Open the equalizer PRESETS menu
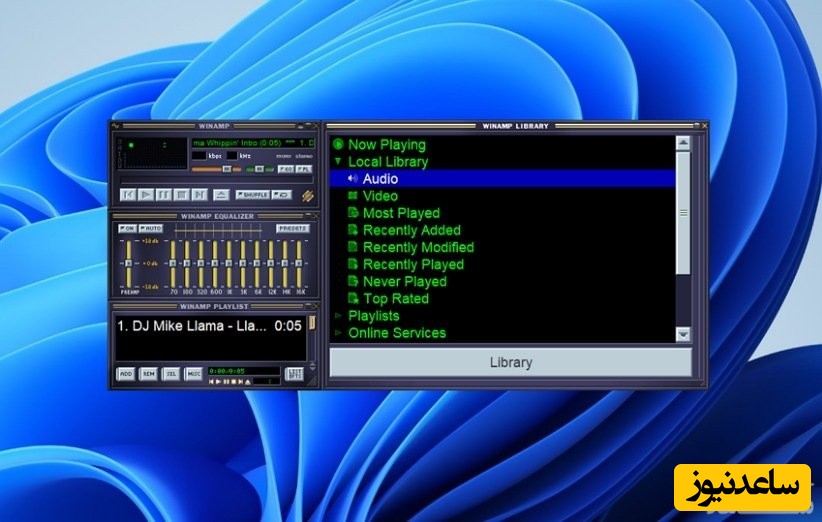 [293, 229]
